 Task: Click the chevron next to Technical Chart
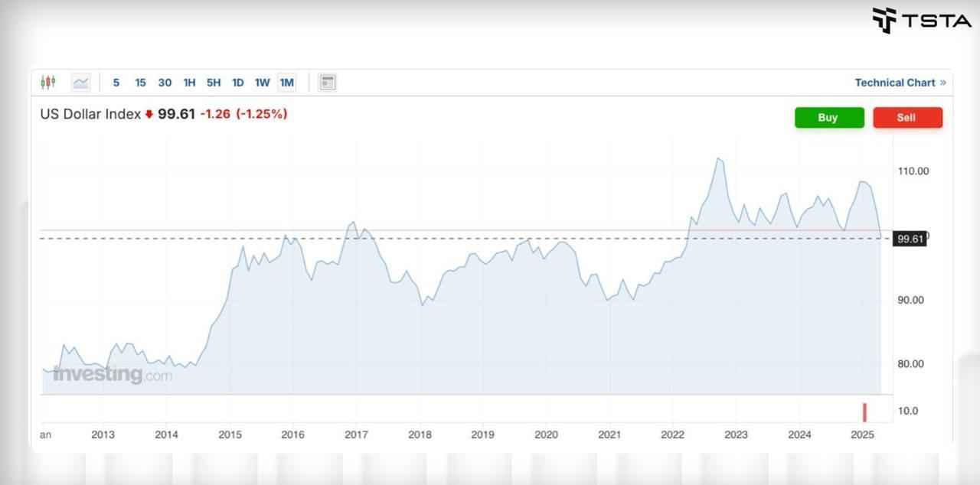tap(942, 83)
